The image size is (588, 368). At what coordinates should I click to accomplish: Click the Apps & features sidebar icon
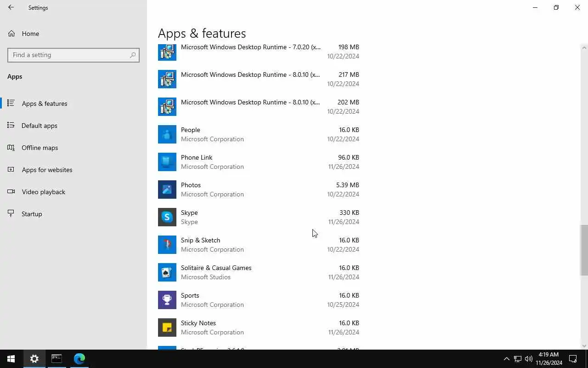click(x=11, y=103)
